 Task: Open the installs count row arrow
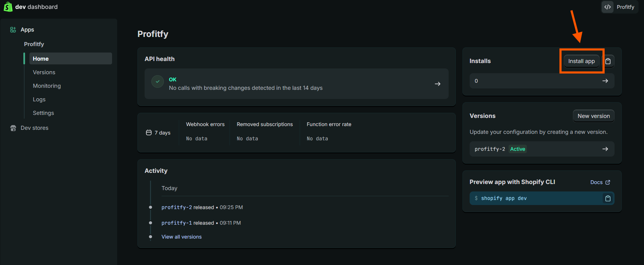(605, 81)
